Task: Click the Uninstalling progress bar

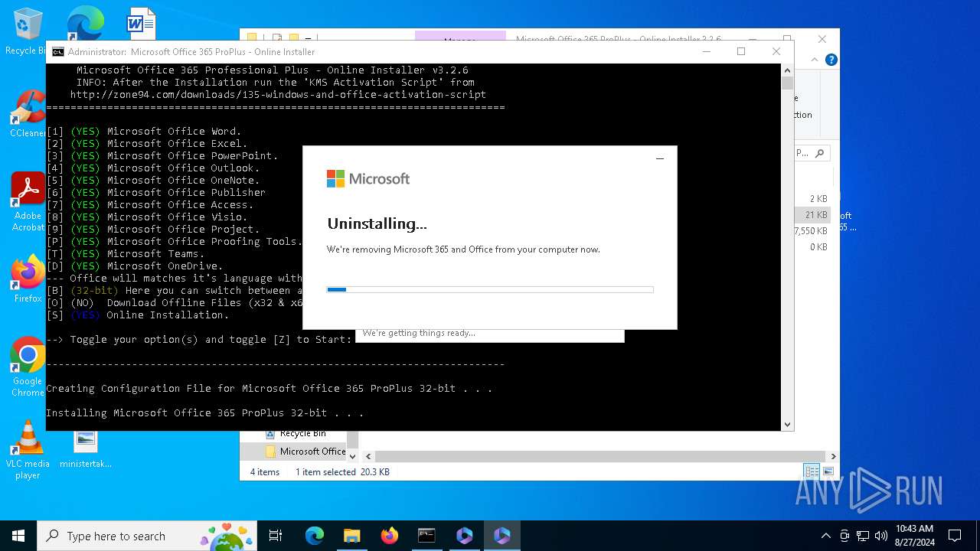Action: pos(490,290)
